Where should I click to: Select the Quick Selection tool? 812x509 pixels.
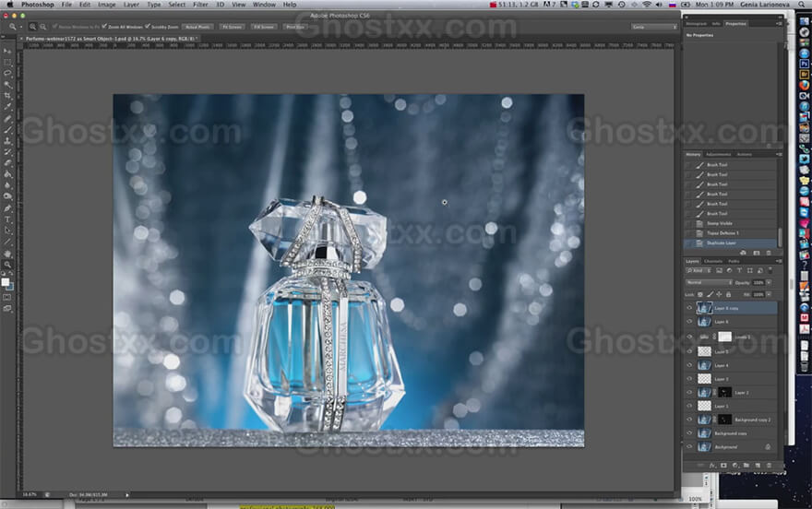pyautogui.click(x=7, y=84)
